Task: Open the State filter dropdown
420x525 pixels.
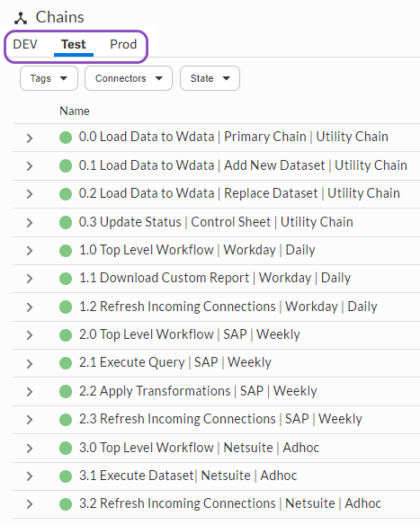Action: click(x=210, y=78)
